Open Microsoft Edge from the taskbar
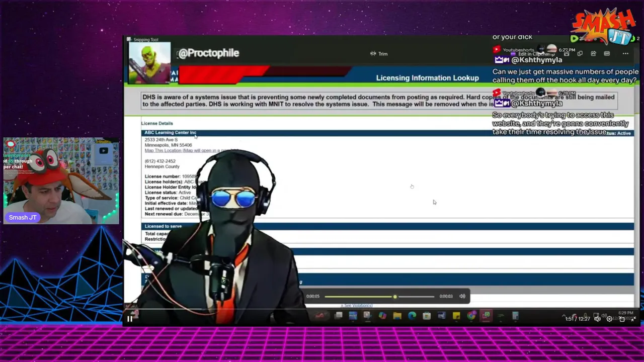 pyautogui.click(x=412, y=316)
